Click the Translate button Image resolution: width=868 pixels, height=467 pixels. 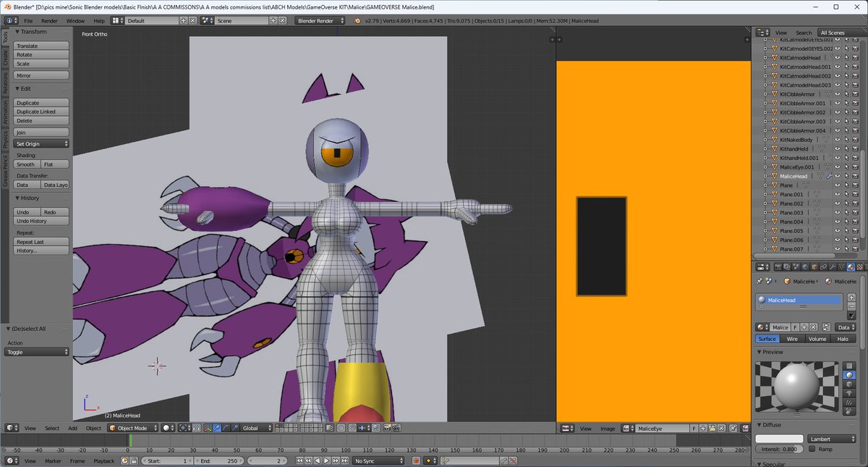coord(41,46)
